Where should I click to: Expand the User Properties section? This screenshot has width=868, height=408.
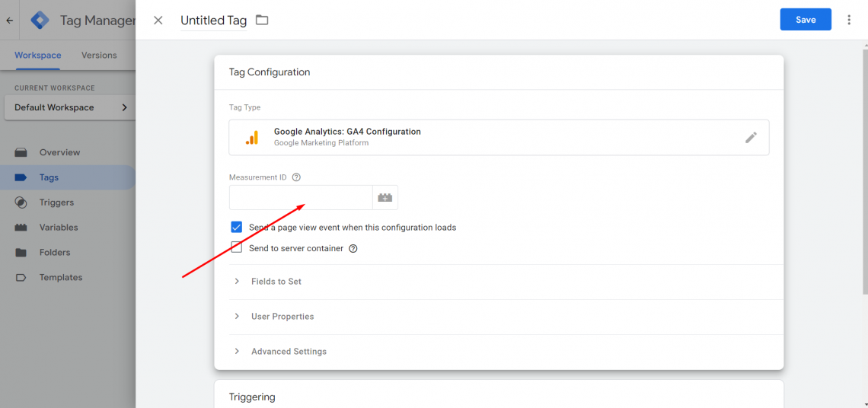coord(506,317)
